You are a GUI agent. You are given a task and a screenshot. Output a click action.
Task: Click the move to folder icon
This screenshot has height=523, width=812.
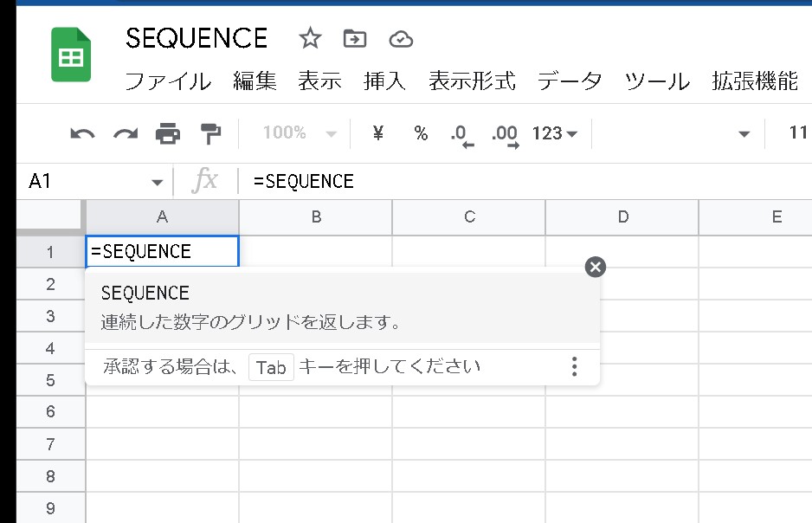click(354, 38)
